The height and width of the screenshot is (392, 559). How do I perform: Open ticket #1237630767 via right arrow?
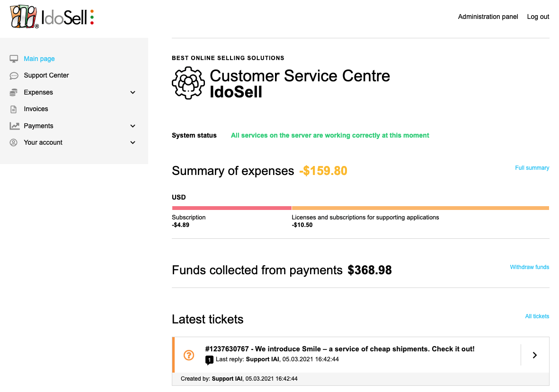(535, 355)
